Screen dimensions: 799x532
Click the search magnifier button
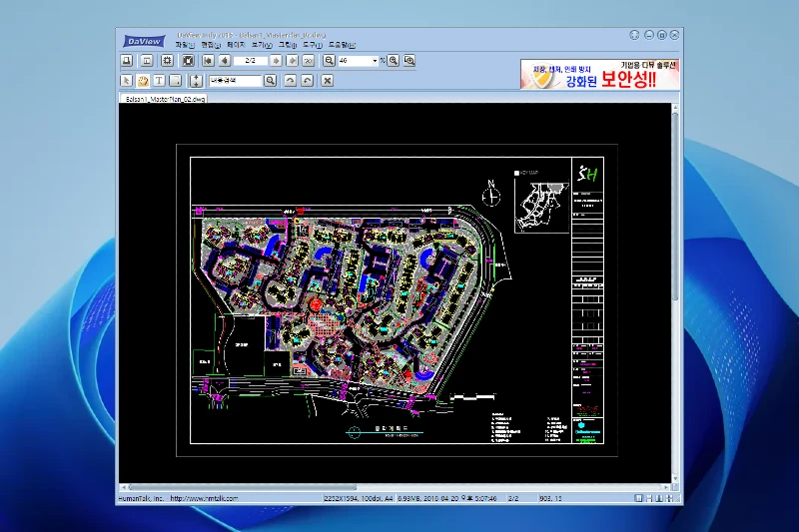click(x=270, y=81)
